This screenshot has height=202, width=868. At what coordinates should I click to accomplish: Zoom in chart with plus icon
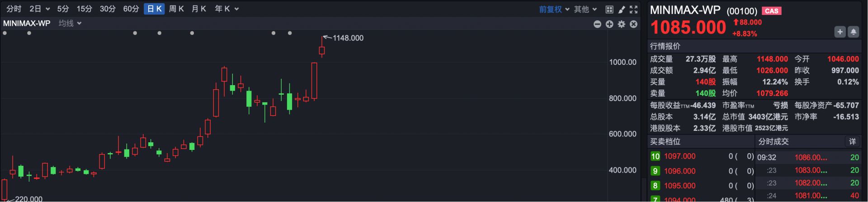point(609,24)
